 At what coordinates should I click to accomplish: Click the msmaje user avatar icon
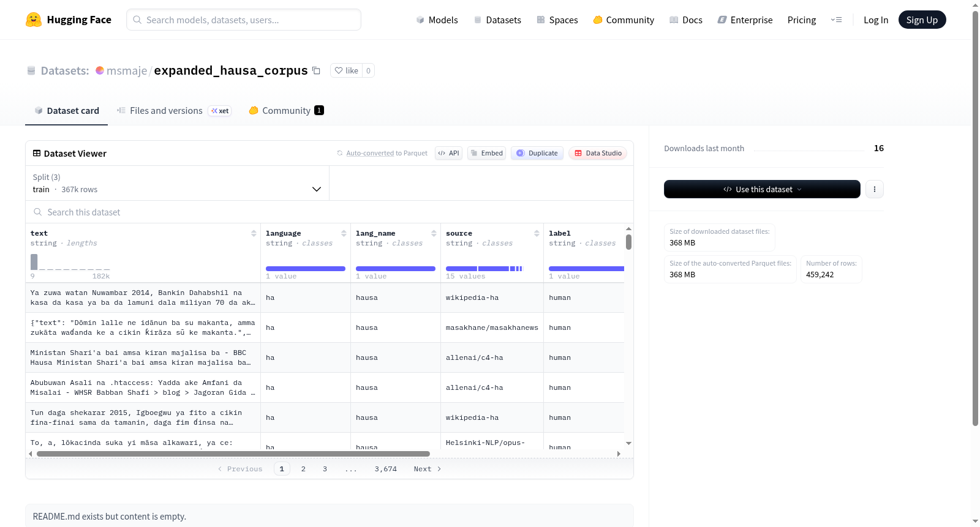100,70
